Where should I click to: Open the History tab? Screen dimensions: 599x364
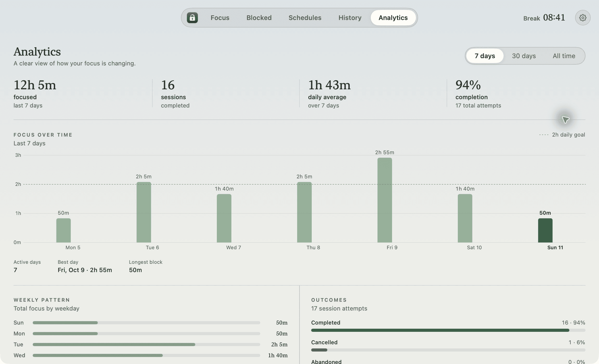[350, 18]
